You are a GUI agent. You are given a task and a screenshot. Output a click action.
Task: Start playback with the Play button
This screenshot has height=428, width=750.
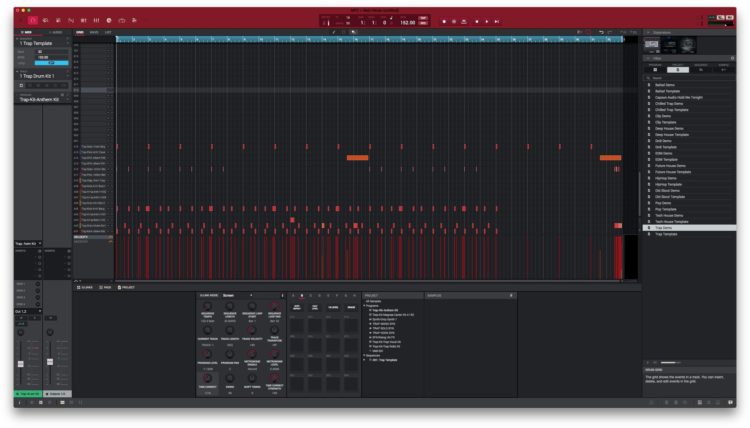(486, 22)
